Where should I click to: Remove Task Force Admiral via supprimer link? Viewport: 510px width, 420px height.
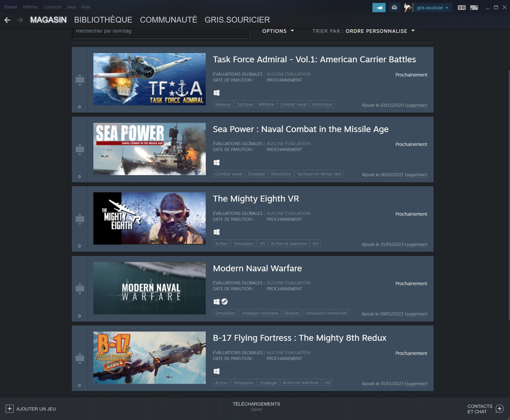point(416,105)
